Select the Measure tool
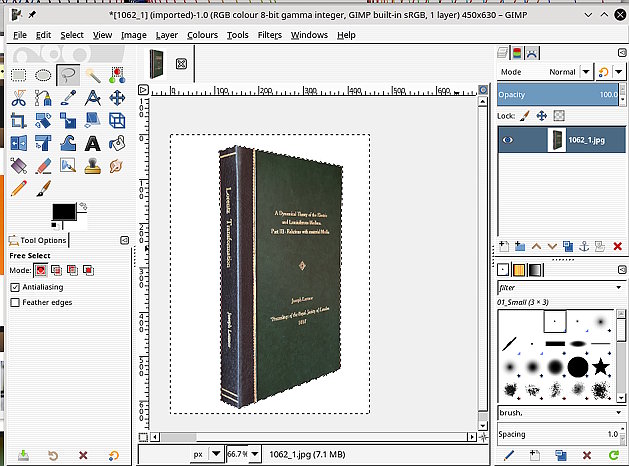 pos(93,98)
